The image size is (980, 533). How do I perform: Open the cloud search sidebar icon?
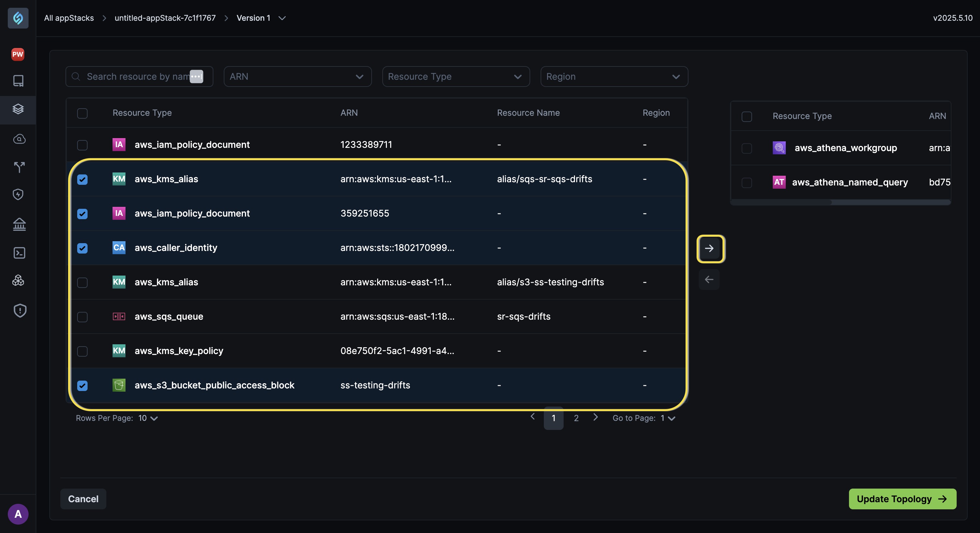pos(19,139)
